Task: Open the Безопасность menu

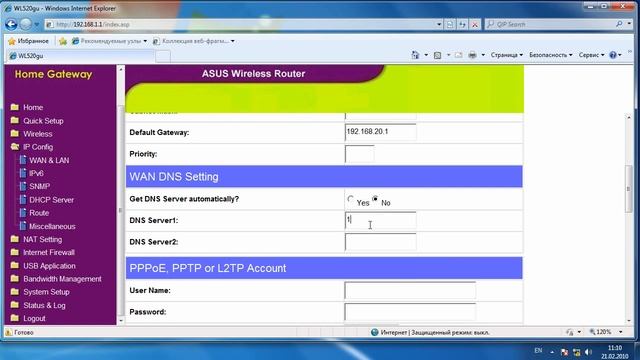Action: 550,55
